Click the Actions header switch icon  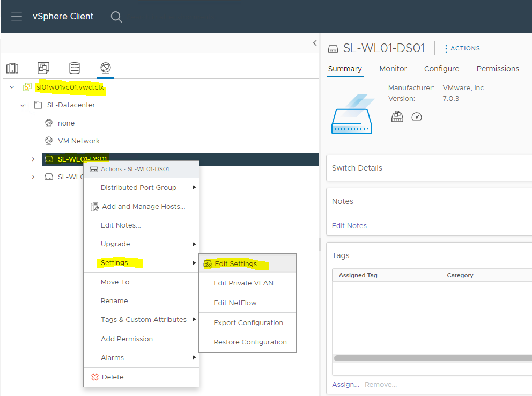(x=94, y=169)
